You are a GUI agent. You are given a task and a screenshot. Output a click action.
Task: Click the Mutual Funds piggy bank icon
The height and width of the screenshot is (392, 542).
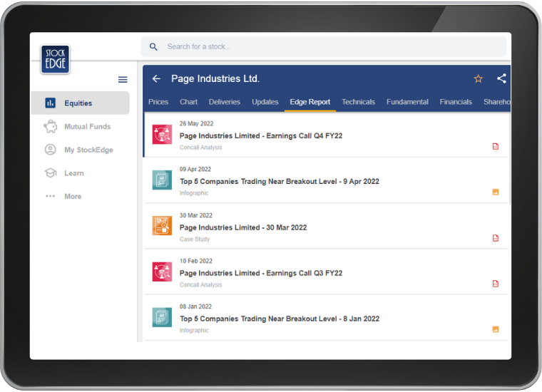[x=51, y=126]
